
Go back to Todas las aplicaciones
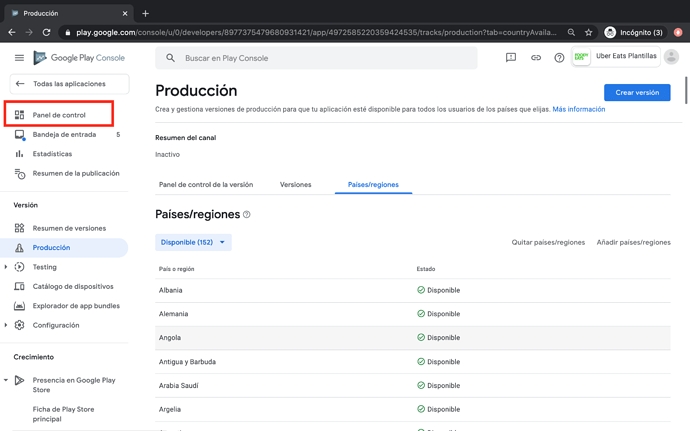pos(66,84)
